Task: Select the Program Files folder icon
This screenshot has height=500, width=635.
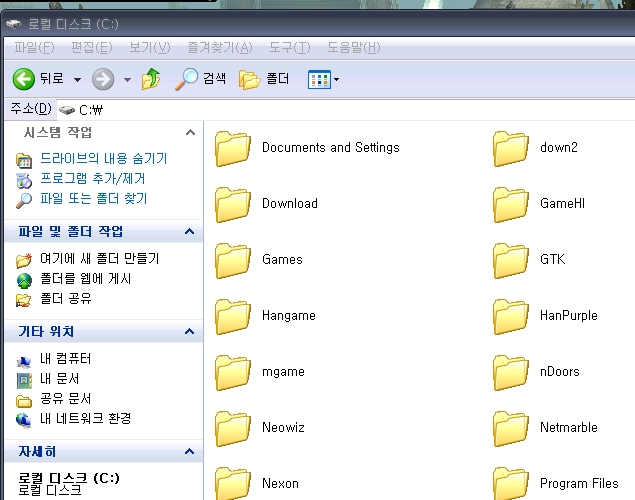Action: (511, 483)
